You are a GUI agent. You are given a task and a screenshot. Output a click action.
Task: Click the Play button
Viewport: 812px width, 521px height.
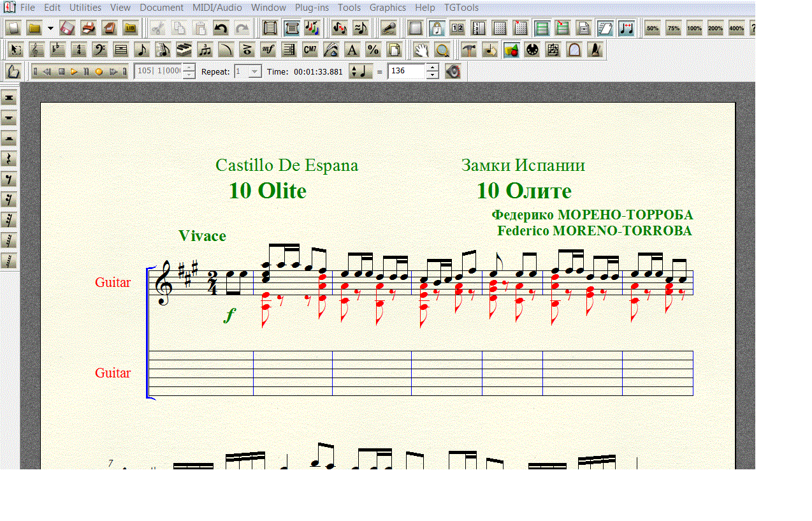pos(75,71)
